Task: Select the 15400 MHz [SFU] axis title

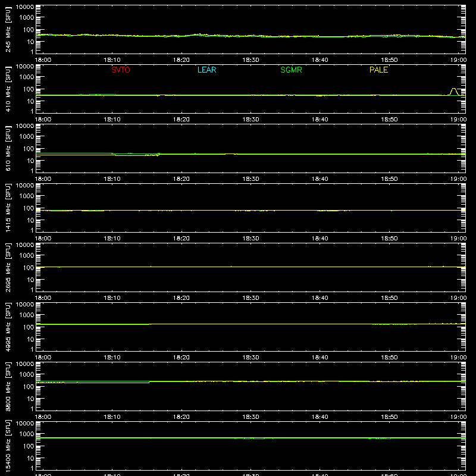Action: (8, 446)
